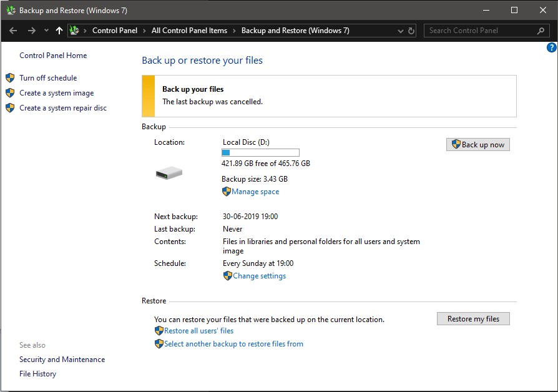This screenshot has width=558, height=392.
Task: Click the D: drive free space usage bar
Action: (x=260, y=152)
